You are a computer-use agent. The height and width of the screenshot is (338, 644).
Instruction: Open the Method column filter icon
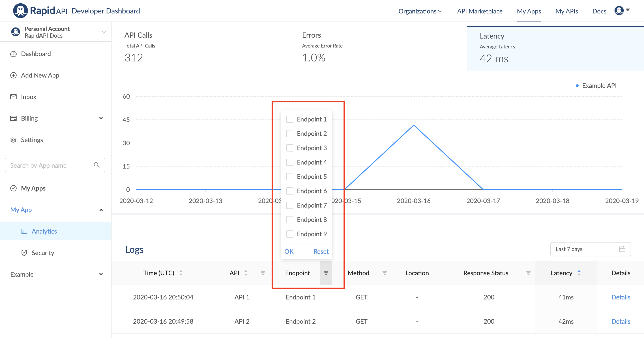(x=384, y=273)
